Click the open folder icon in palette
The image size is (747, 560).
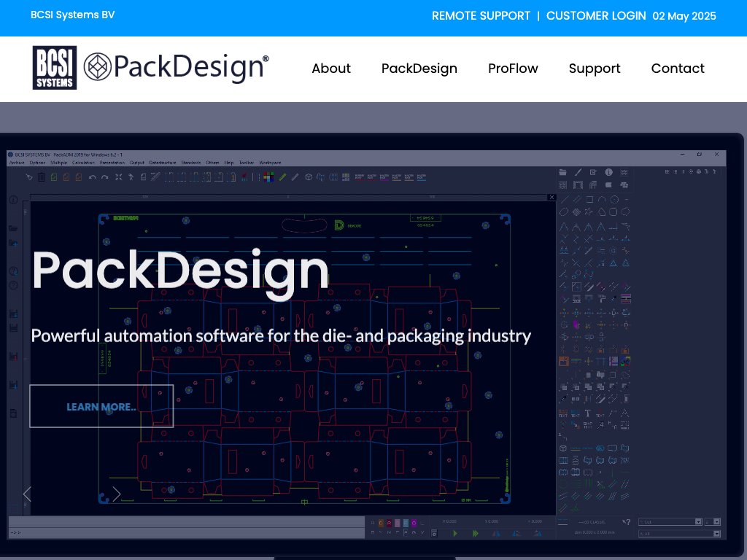click(x=563, y=172)
